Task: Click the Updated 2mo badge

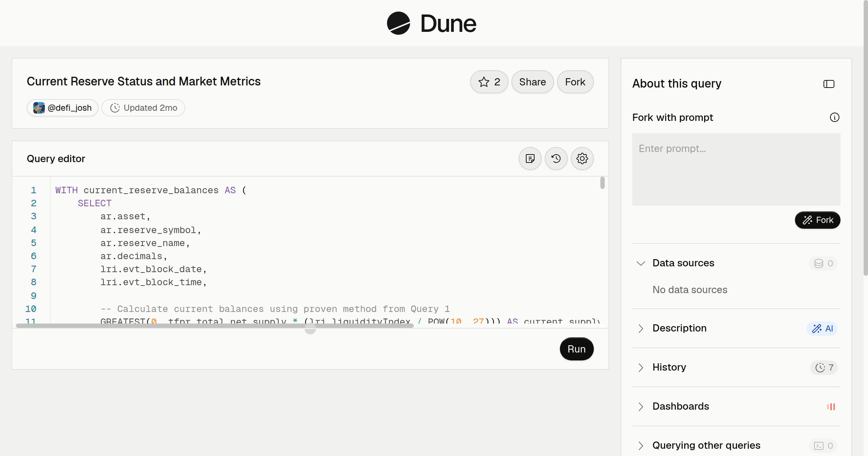Action: [x=143, y=108]
